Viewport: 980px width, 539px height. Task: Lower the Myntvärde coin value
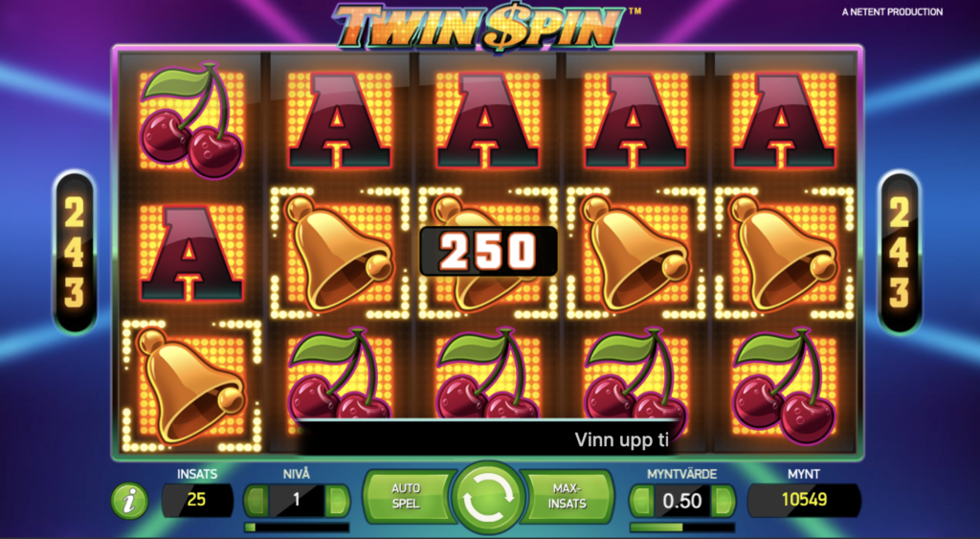click(x=640, y=501)
